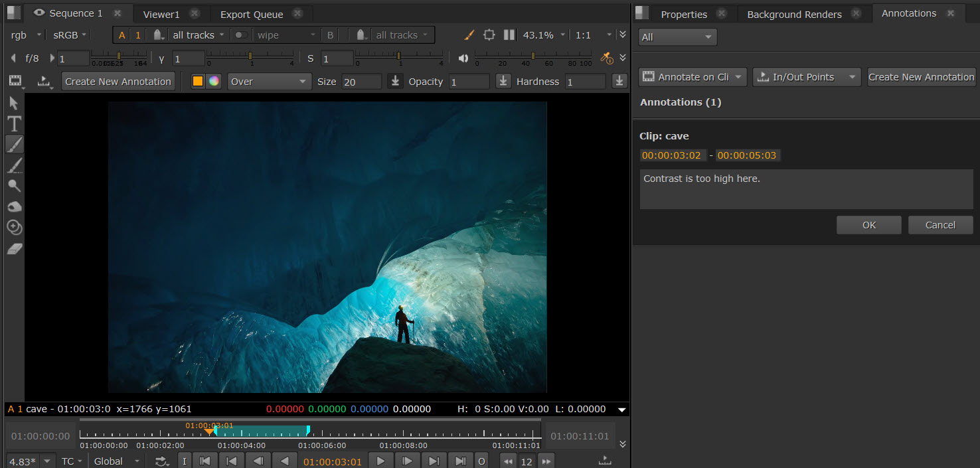Open the Properties tab
The height and width of the screenshot is (468, 980).
click(x=684, y=14)
